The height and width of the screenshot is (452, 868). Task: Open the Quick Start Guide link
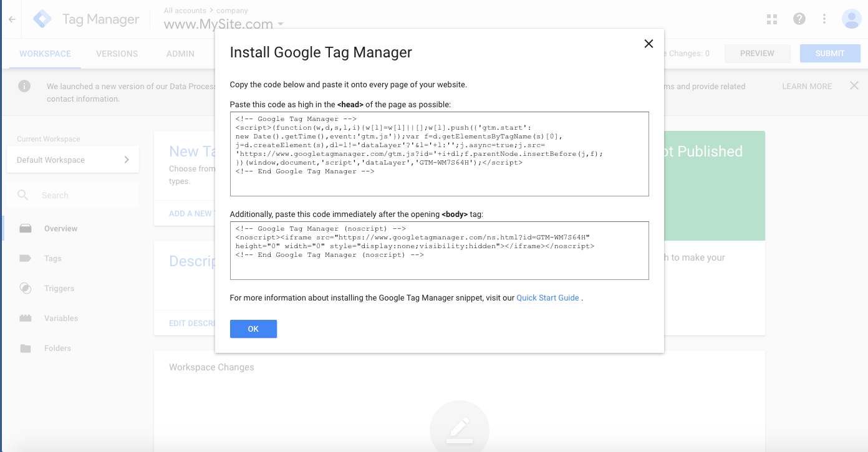[x=547, y=298]
